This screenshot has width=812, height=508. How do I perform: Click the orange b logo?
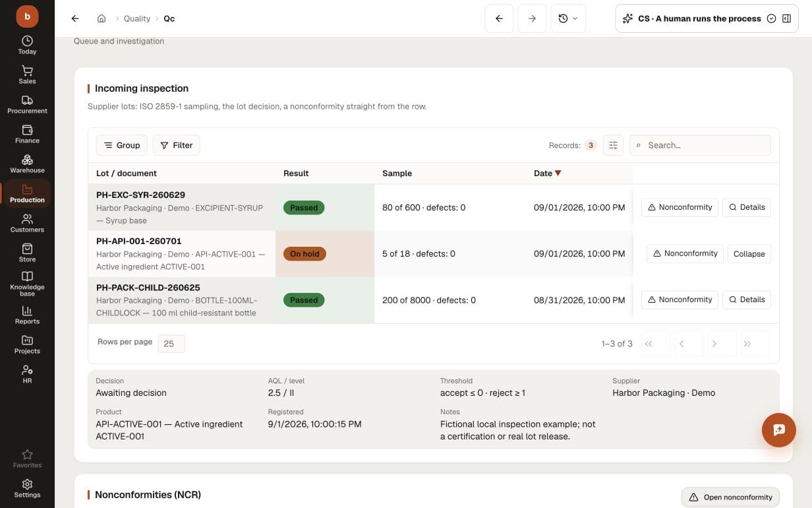[x=27, y=16]
